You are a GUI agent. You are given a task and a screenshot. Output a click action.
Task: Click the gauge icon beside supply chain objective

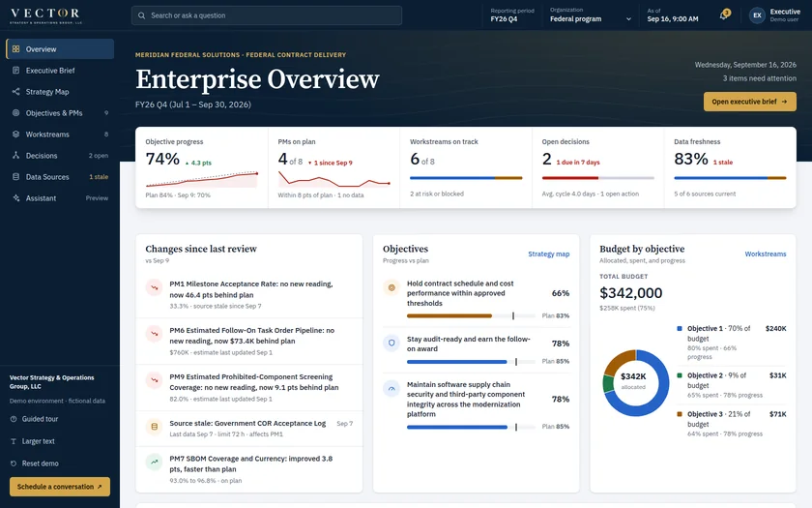coord(391,388)
